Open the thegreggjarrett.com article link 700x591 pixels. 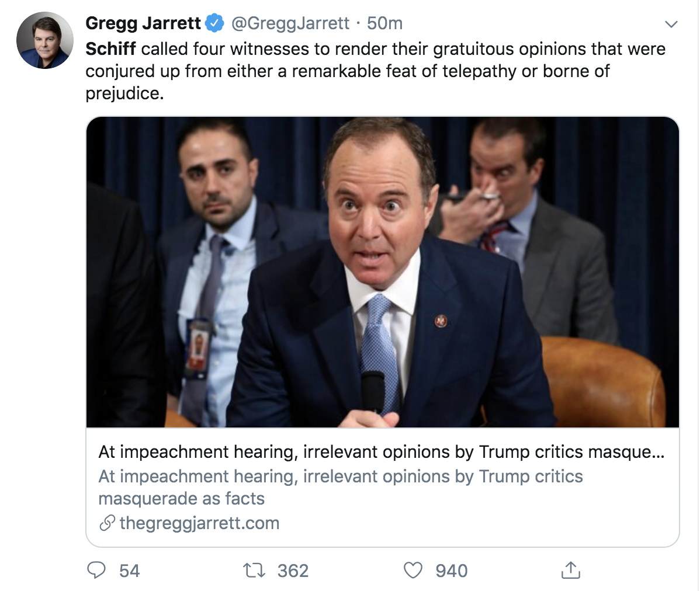(x=196, y=523)
